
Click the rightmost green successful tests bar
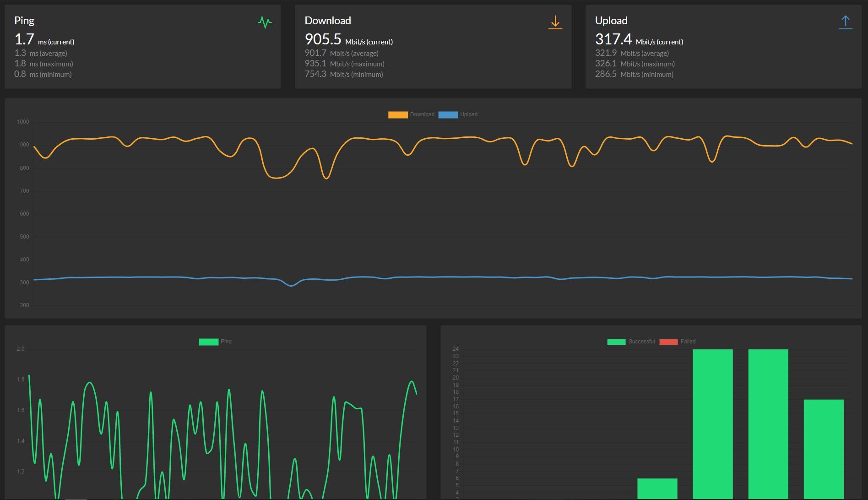coord(824,449)
